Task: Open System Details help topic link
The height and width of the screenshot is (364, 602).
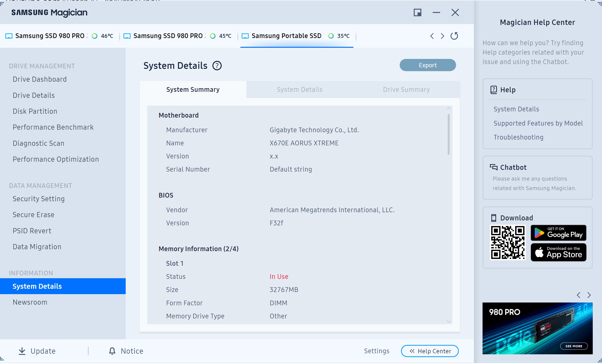Action: tap(516, 109)
